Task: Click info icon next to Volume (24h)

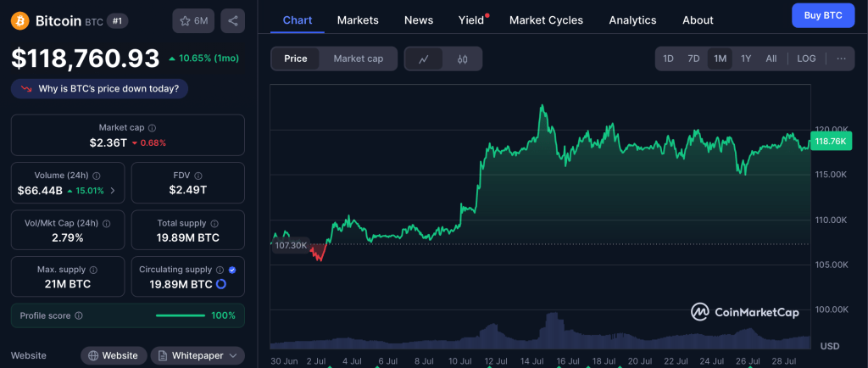Action: (x=97, y=176)
